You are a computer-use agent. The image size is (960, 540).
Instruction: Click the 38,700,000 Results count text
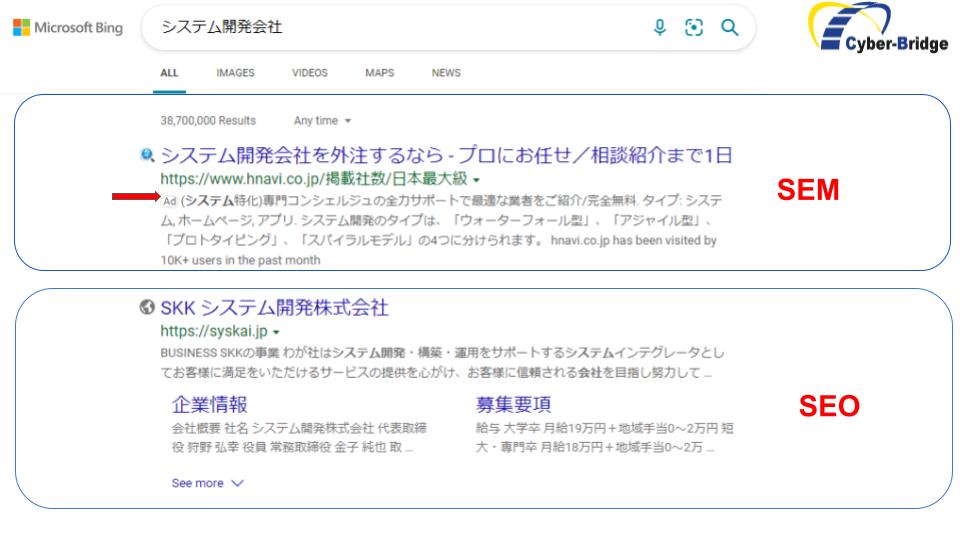point(208,121)
